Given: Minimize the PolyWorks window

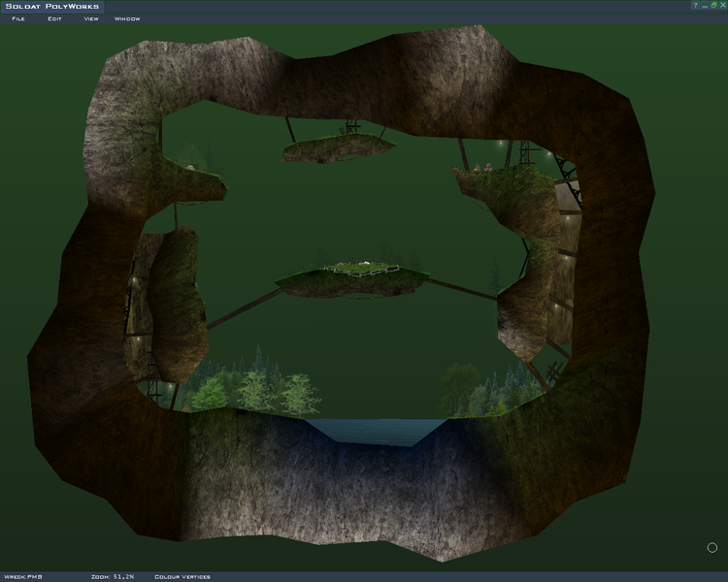Looking at the screenshot, I should (x=704, y=5).
